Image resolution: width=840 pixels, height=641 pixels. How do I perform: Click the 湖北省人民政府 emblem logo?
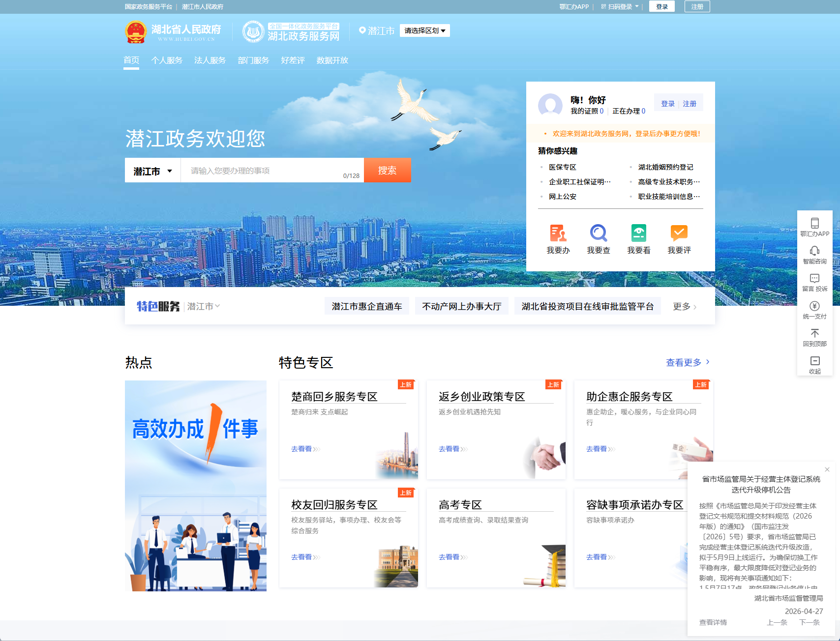(x=136, y=31)
